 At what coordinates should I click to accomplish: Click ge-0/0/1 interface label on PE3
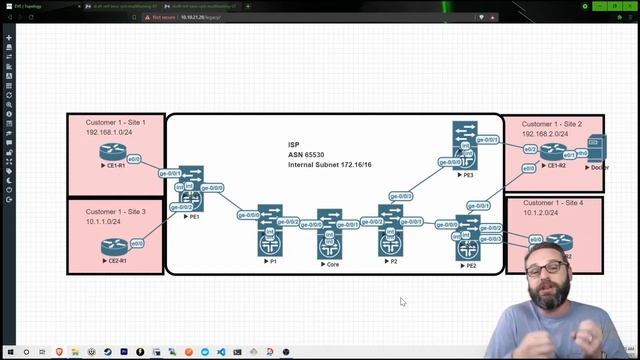[x=487, y=140]
